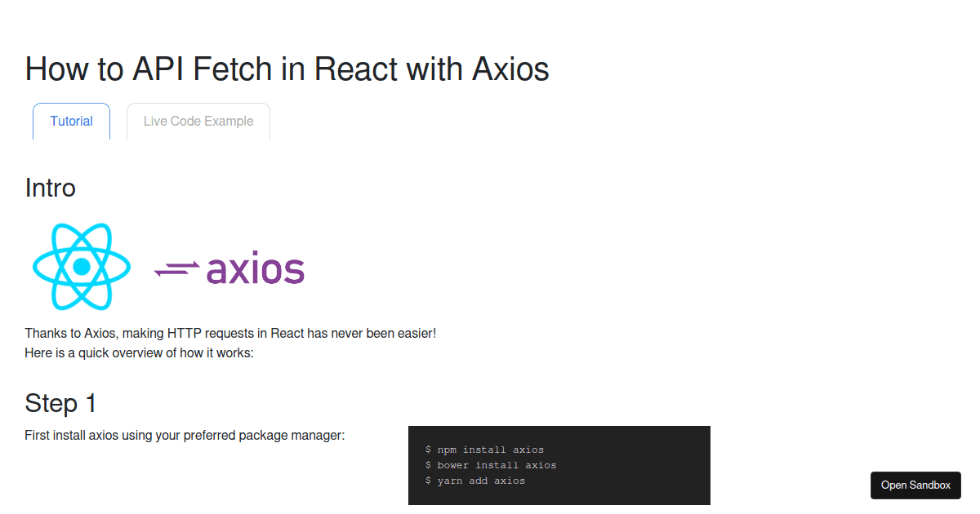Select the 'npm install axios' command line
980x514 pixels.
click(x=484, y=449)
